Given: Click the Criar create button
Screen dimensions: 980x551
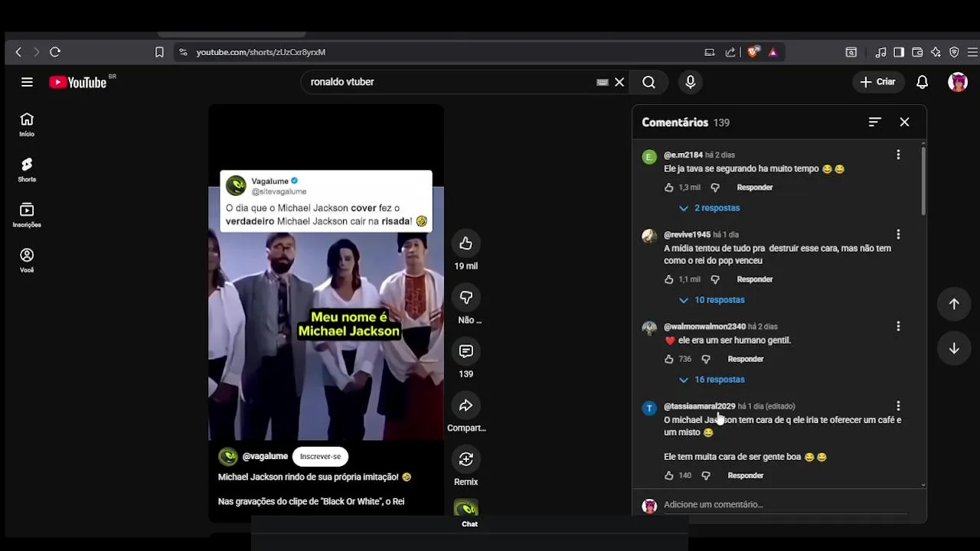Looking at the screenshot, I should point(878,82).
